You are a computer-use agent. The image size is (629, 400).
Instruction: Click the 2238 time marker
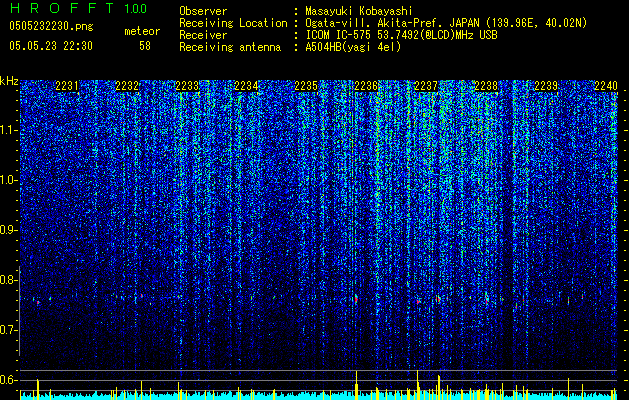486,86
